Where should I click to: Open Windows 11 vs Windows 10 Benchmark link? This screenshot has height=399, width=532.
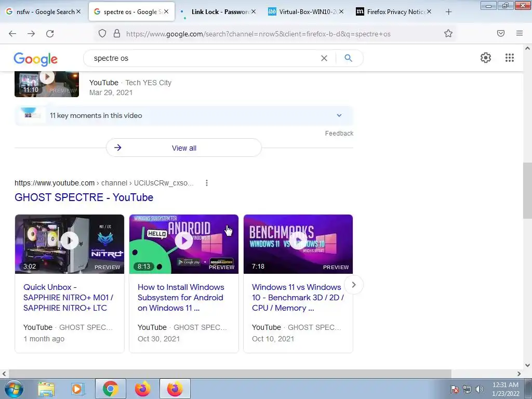pyautogui.click(x=298, y=298)
